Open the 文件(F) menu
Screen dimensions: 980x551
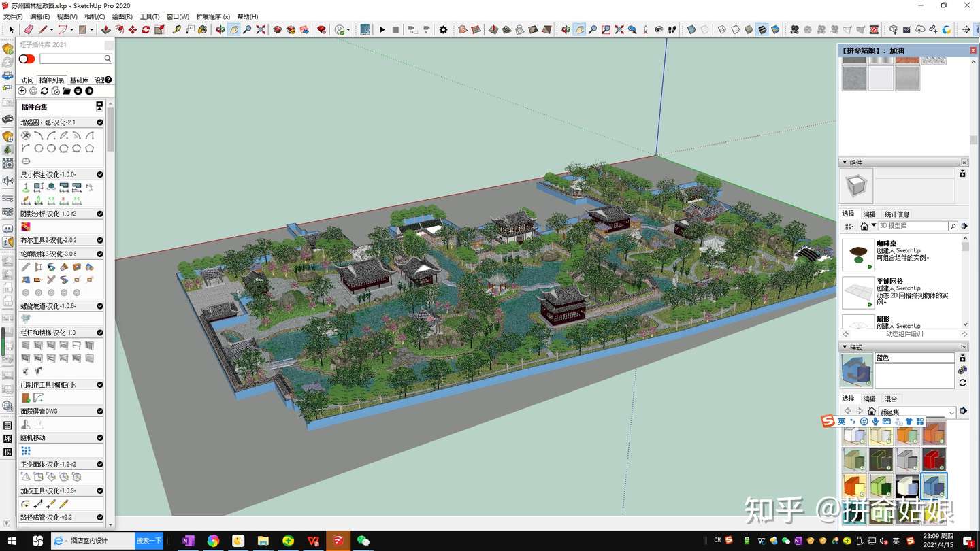tap(14, 16)
